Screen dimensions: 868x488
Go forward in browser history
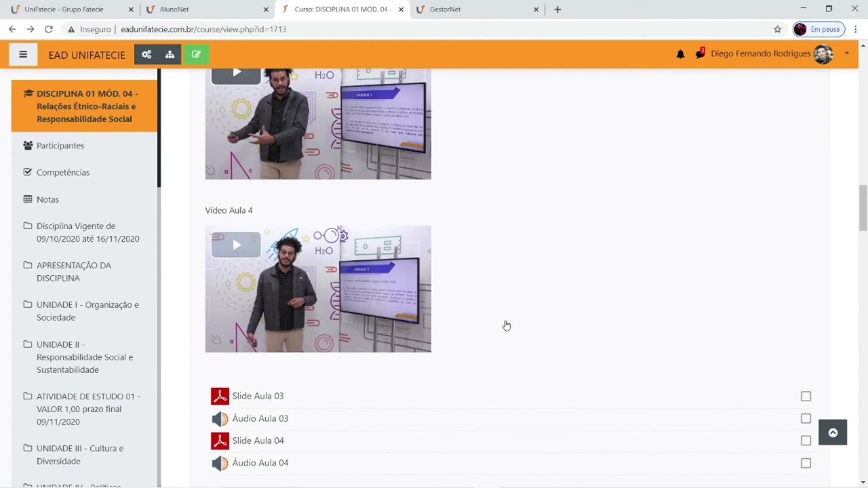[x=31, y=29]
